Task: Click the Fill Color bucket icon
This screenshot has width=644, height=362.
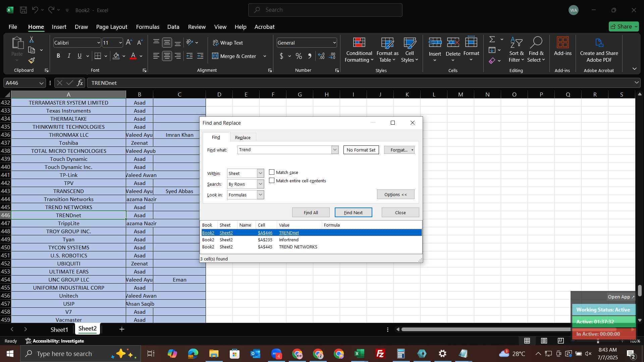Action: (116, 56)
